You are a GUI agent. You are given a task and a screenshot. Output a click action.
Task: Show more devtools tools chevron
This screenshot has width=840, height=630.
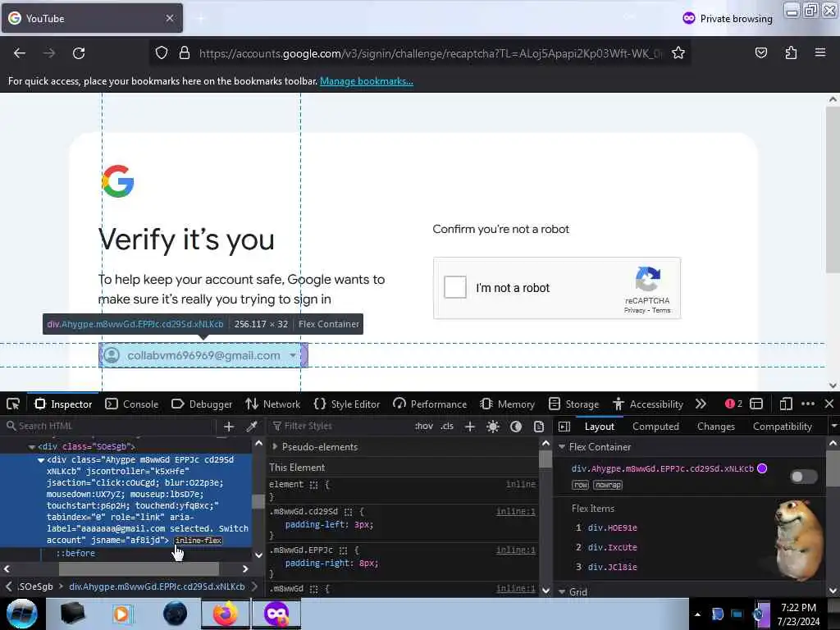tap(701, 404)
